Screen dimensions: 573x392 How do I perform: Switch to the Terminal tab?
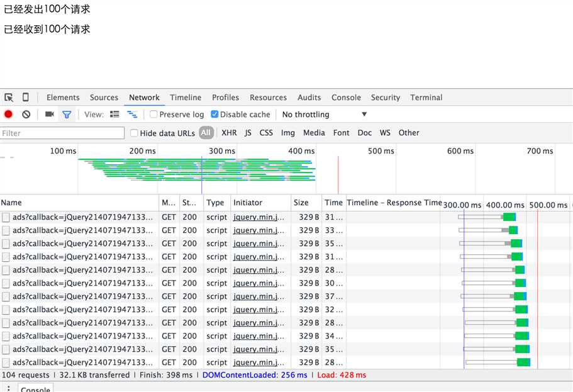click(x=426, y=98)
